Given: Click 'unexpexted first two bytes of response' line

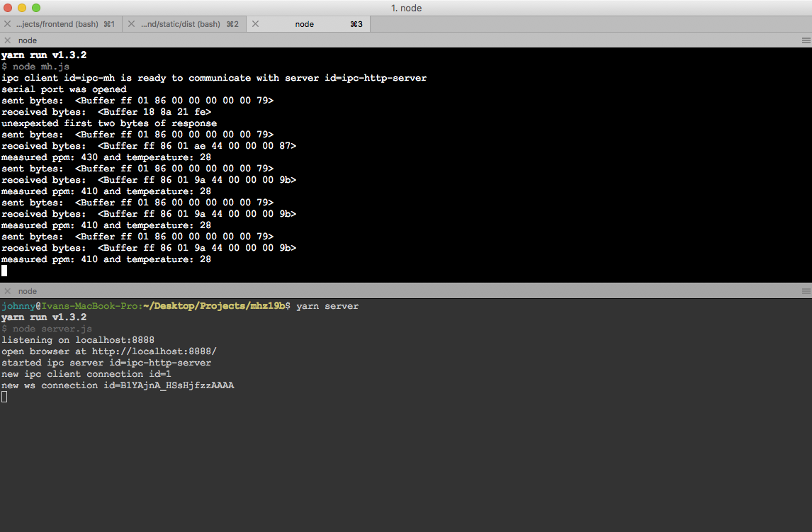Looking at the screenshot, I should point(109,123).
